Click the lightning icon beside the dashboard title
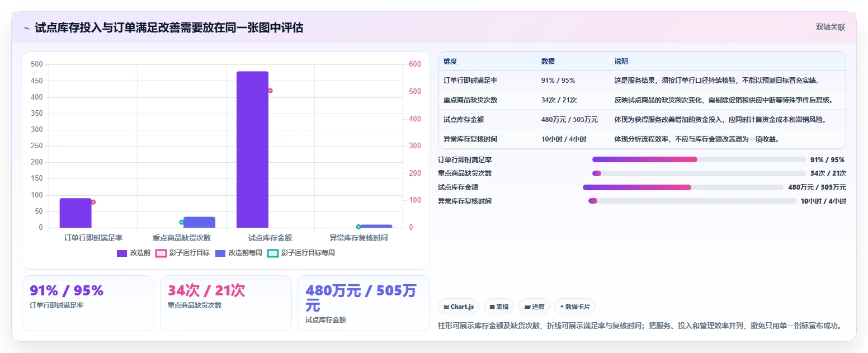868x353 pixels. (26, 28)
